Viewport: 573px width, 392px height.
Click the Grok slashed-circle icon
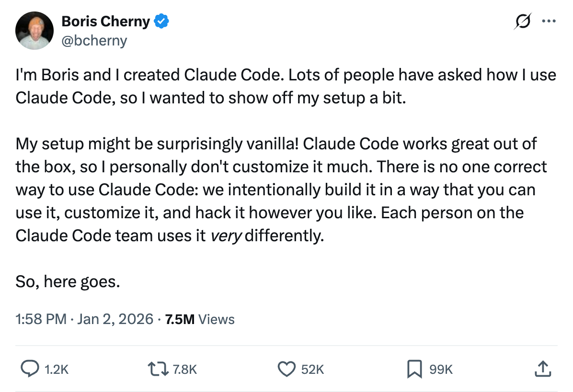pyautogui.click(x=524, y=22)
